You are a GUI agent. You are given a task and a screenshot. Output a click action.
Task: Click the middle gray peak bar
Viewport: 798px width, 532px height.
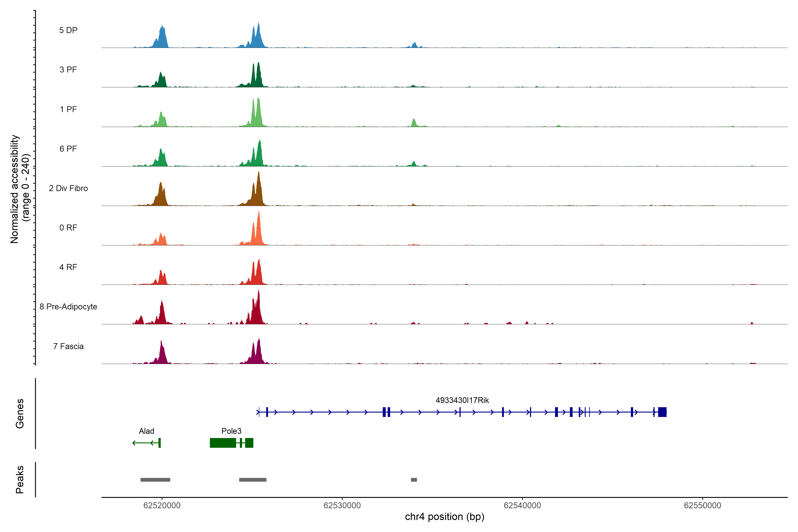[253, 480]
